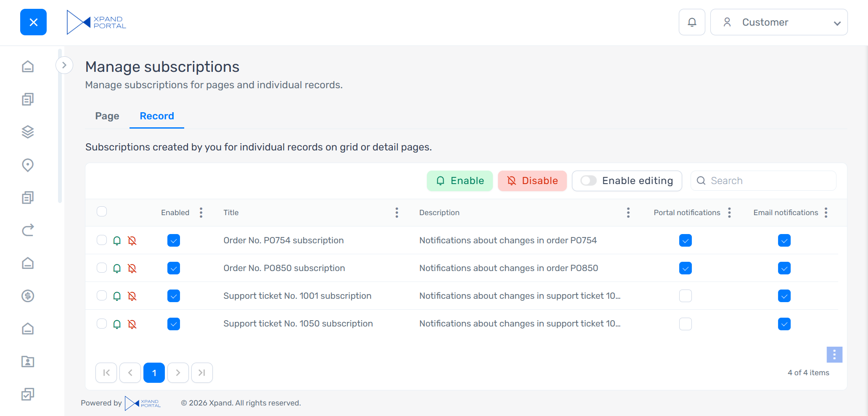
Task: Open the Customer user dropdown
Action: pyautogui.click(x=779, y=22)
